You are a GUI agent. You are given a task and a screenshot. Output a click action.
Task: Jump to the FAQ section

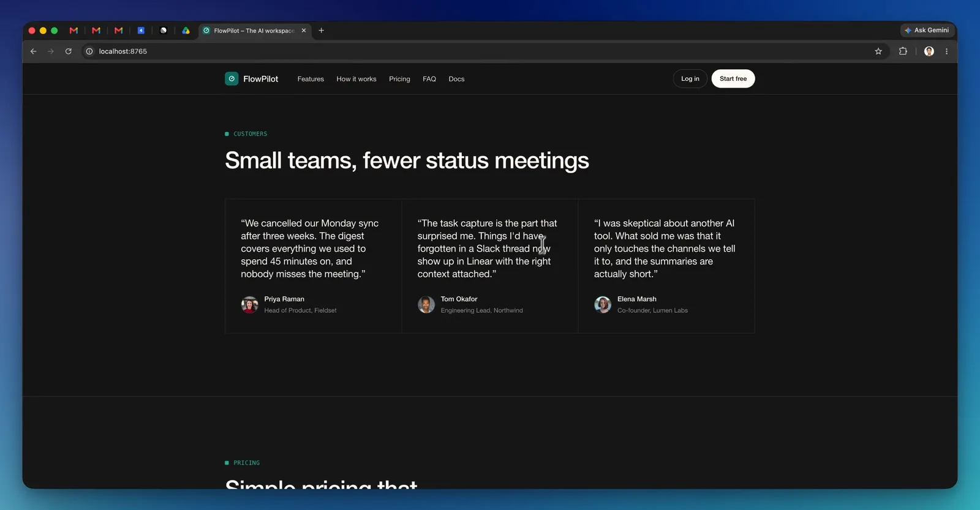[429, 79]
